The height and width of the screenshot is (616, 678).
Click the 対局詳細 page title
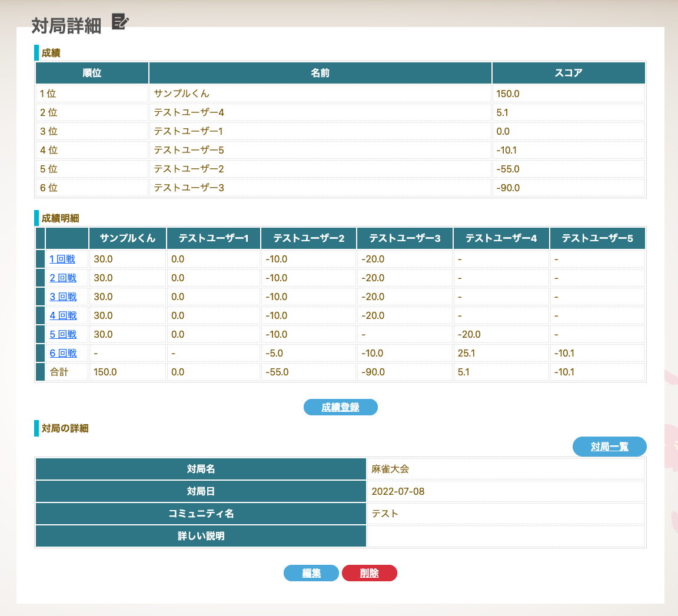[x=66, y=26]
